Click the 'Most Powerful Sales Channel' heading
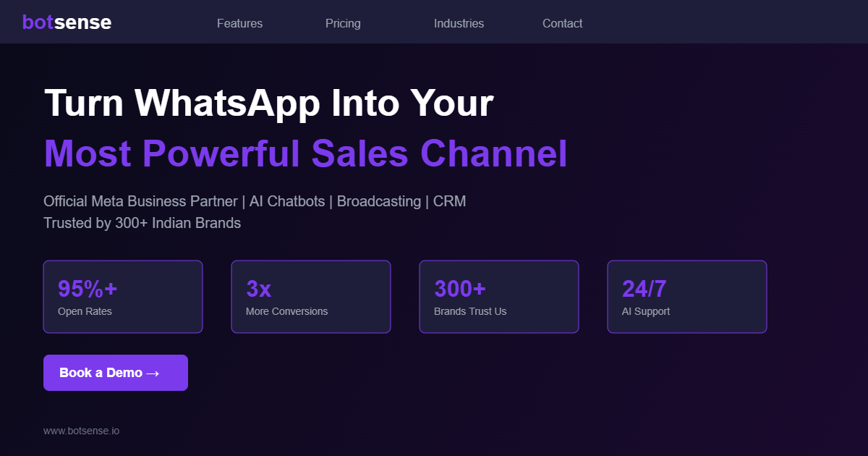868x456 pixels. [305, 153]
